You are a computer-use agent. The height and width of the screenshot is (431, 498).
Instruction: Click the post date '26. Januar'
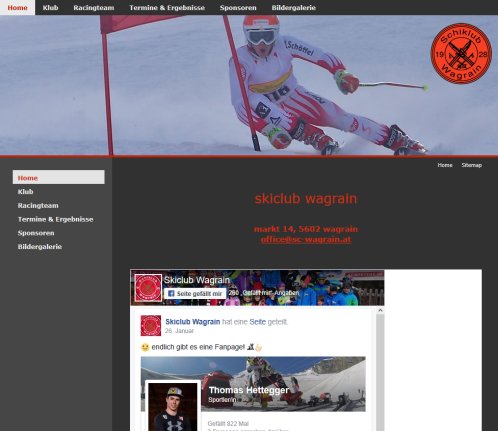click(179, 331)
